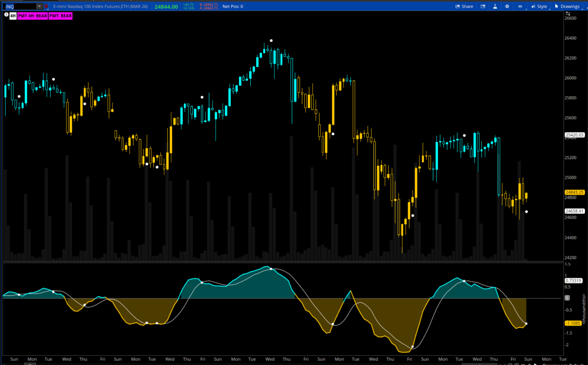This screenshot has width=588, height=365.
Task: Click the exclamation info icon on the chart
Action: pyautogui.click(x=6, y=15)
